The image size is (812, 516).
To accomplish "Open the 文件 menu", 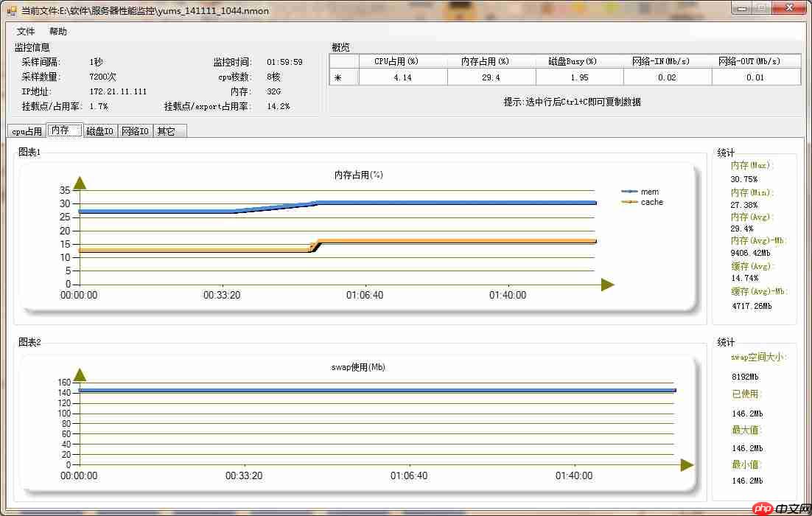I will coord(25,31).
